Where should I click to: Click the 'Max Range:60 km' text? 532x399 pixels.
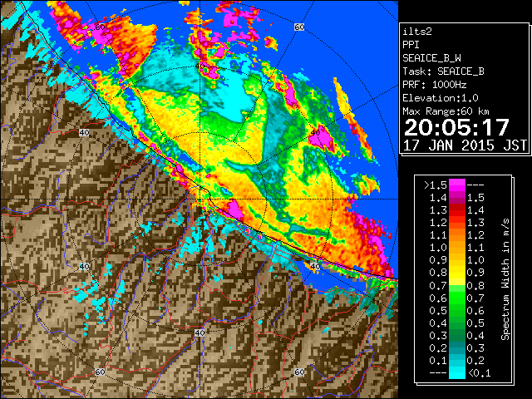point(446,111)
